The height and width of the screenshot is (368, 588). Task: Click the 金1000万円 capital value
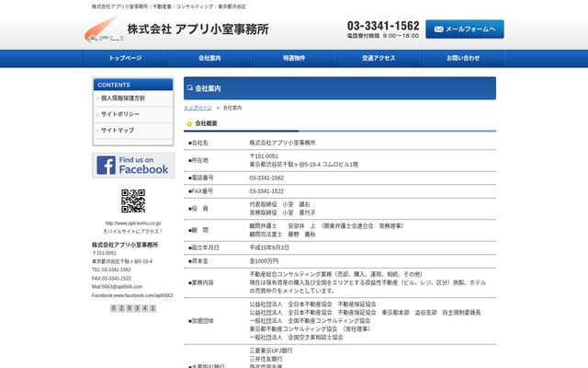264,261
